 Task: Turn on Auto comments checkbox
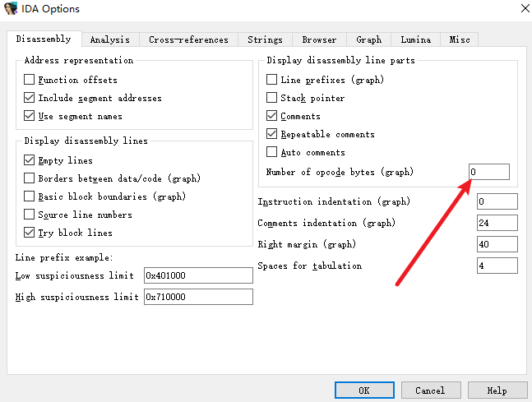point(271,152)
